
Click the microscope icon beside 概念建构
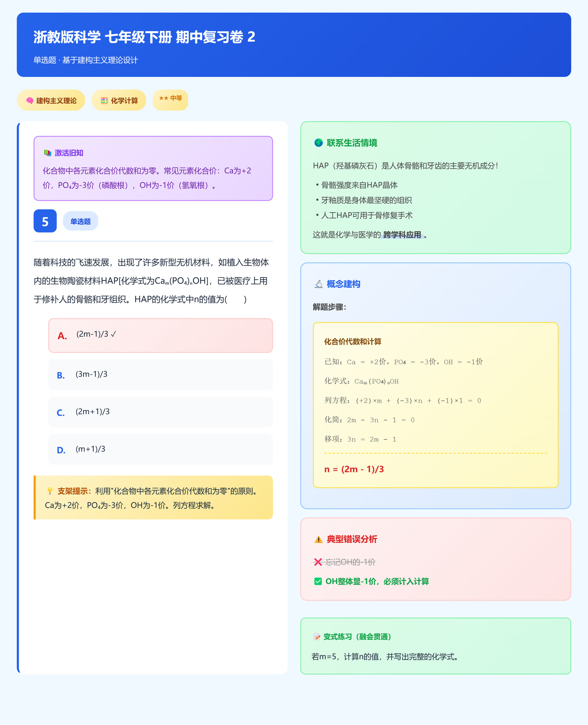coord(318,284)
